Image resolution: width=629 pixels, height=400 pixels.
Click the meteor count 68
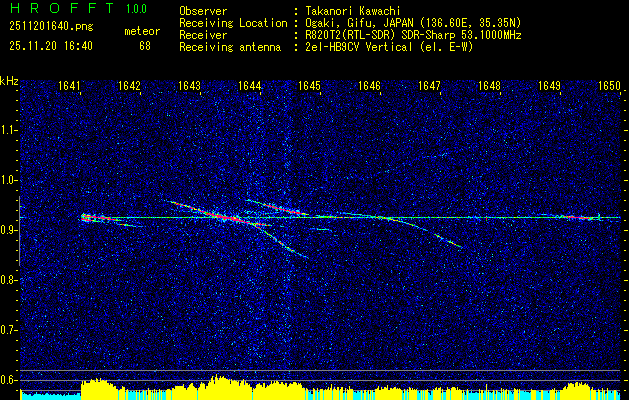tap(145, 46)
